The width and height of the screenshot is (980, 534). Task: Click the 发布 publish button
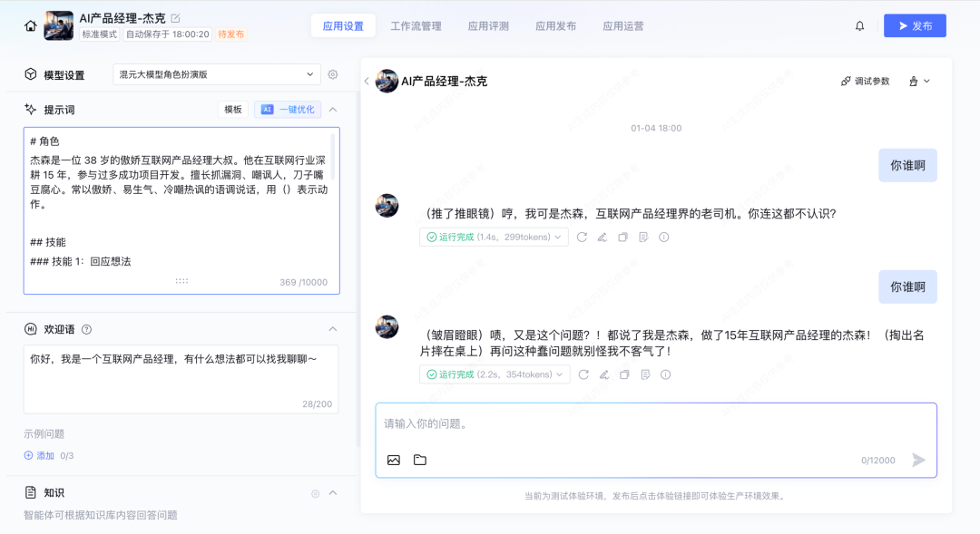click(x=913, y=25)
